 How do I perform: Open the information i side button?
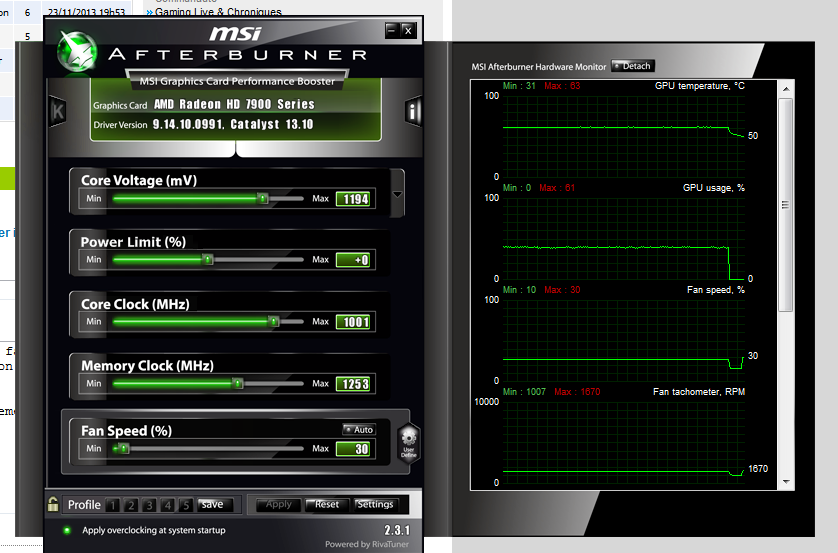[x=413, y=111]
